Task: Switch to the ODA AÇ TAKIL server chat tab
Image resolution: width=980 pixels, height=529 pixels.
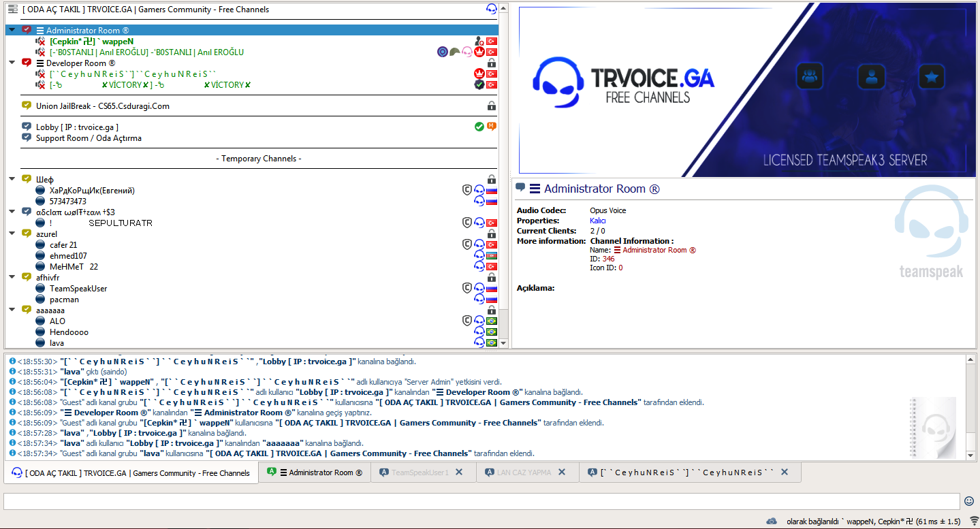Action: coord(131,473)
